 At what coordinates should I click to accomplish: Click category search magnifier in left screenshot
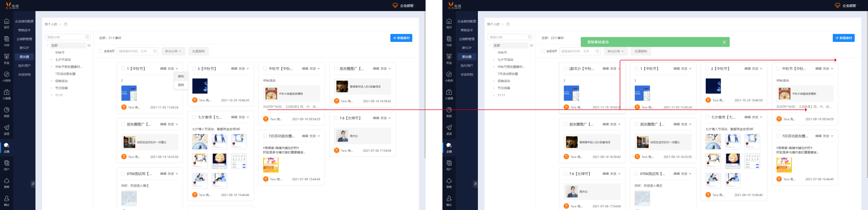coord(87,37)
